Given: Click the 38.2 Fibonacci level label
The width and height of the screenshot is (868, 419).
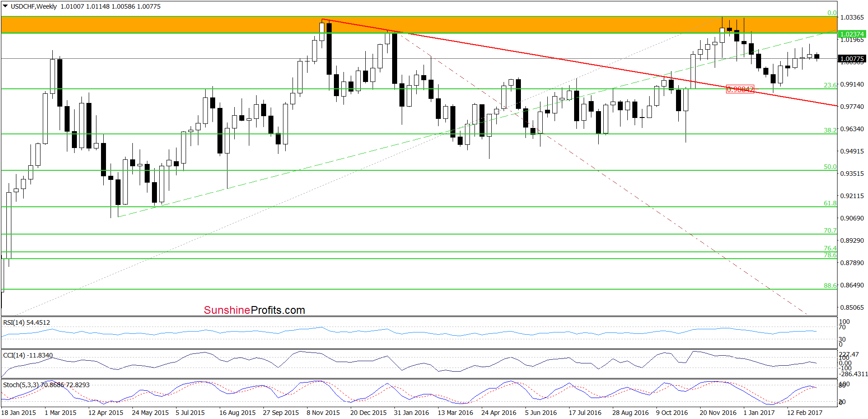Looking at the screenshot, I should click(x=830, y=130).
